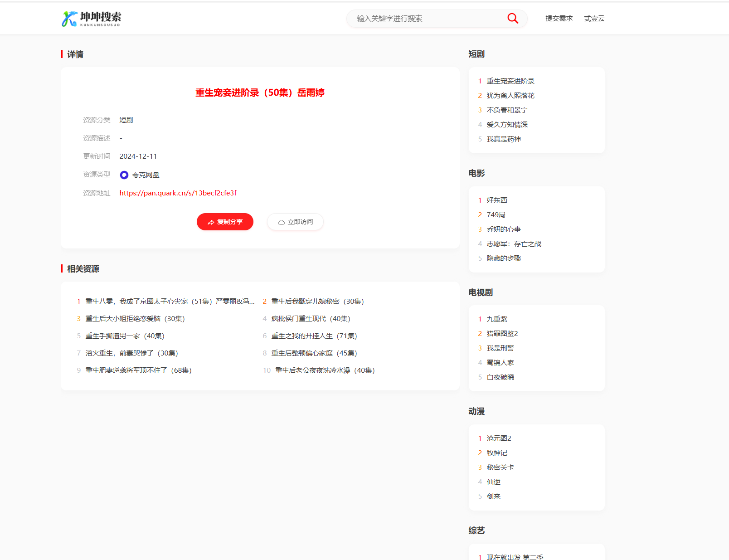Open 仙逆 in the 动漫 list
Viewport: 729px width, 560px height.
(x=494, y=482)
